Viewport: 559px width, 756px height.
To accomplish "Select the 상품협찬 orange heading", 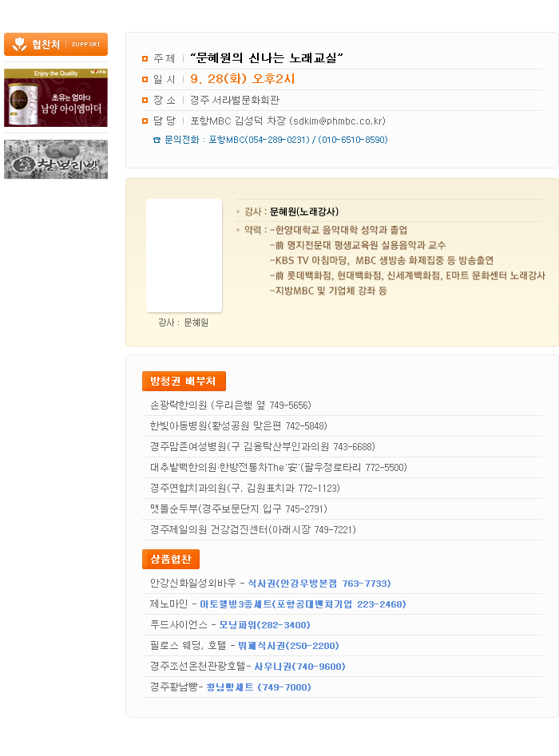I will pyautogui.click(x=171, y=560).
